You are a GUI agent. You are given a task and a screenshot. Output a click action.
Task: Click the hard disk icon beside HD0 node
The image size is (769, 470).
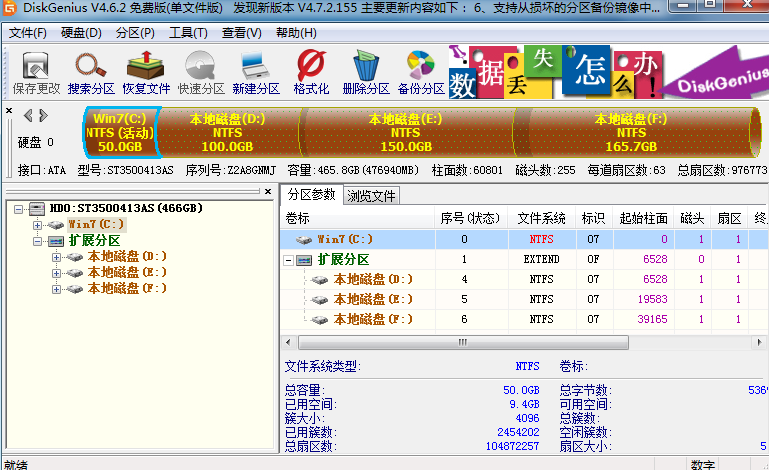click(37, 209)
